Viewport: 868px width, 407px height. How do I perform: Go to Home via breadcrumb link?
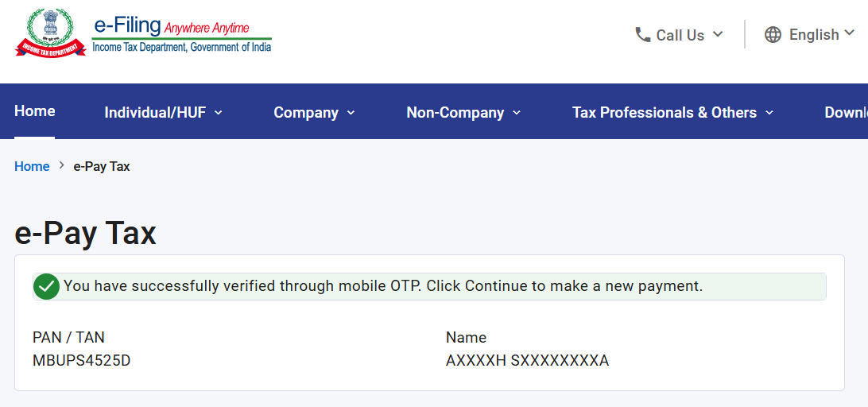pyautogui.click(x=32, y=166)
